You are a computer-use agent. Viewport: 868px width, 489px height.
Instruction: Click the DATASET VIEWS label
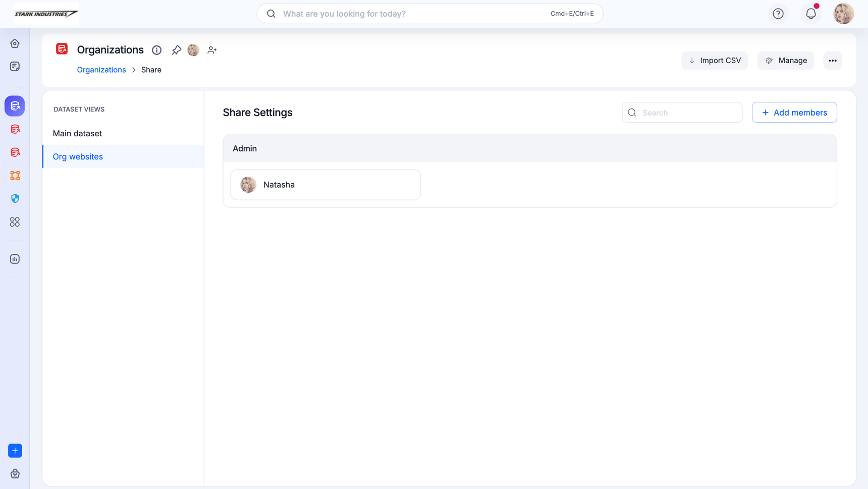click(79, 109)
